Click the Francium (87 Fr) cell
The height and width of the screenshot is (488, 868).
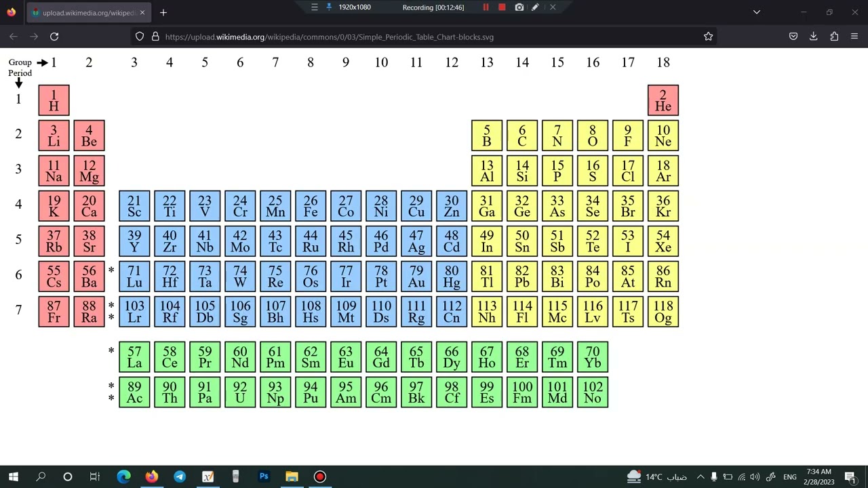(x=54, y=312)
